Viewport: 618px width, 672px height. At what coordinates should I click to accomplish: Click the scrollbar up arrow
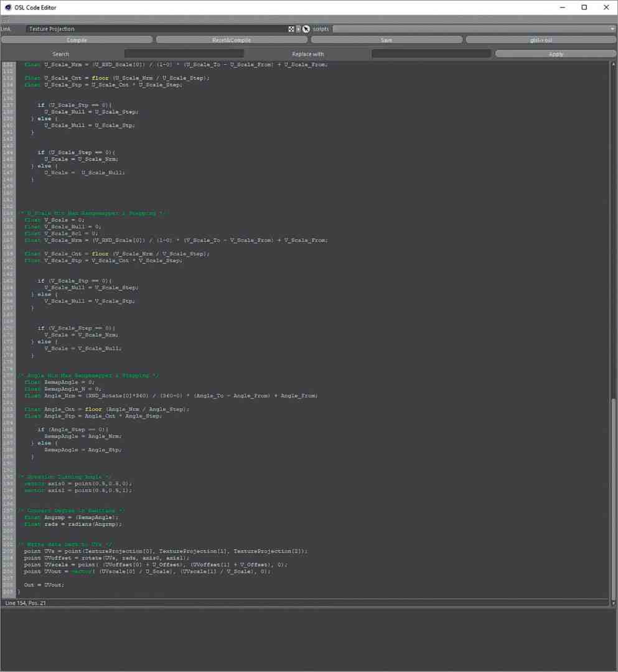[613, 63]
